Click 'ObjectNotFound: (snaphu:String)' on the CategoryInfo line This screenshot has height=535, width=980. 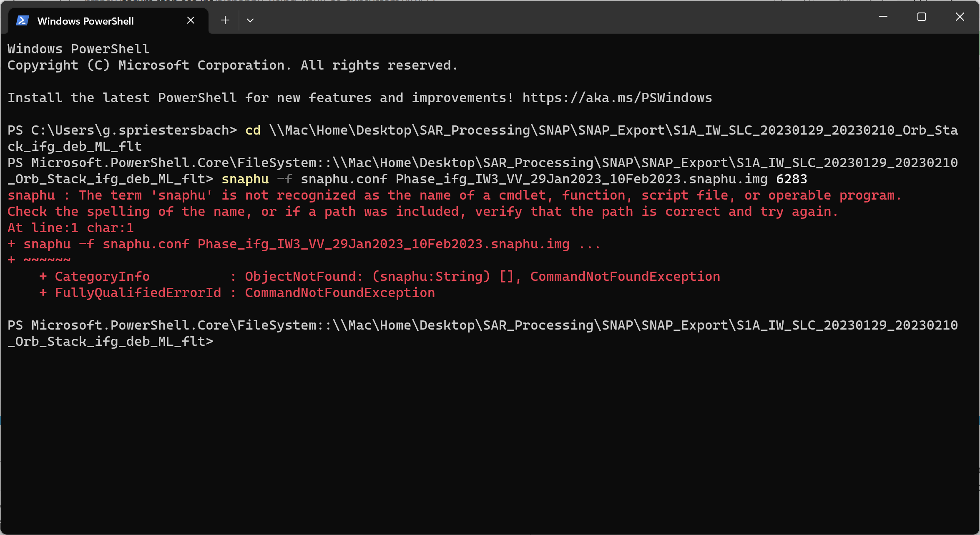367,277
